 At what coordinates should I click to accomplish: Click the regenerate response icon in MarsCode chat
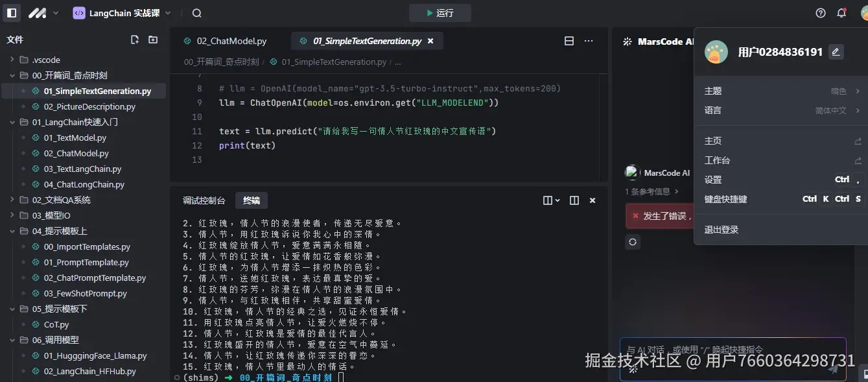click(x=632, y=242)
